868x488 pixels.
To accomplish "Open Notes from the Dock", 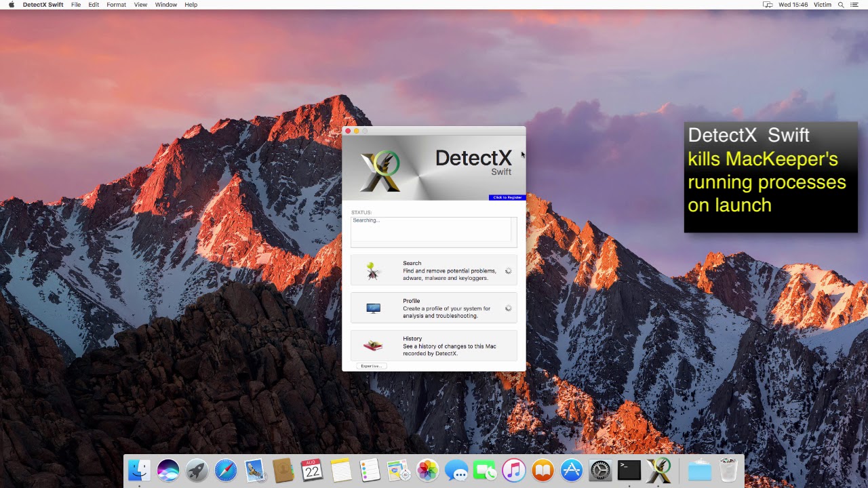I will (x=341, y=470).
